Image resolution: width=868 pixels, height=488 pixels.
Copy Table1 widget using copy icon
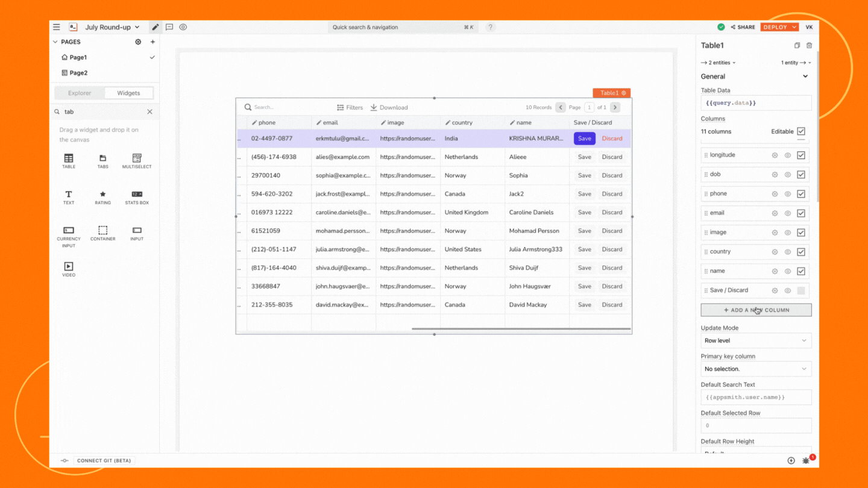(x=797, y=46)
